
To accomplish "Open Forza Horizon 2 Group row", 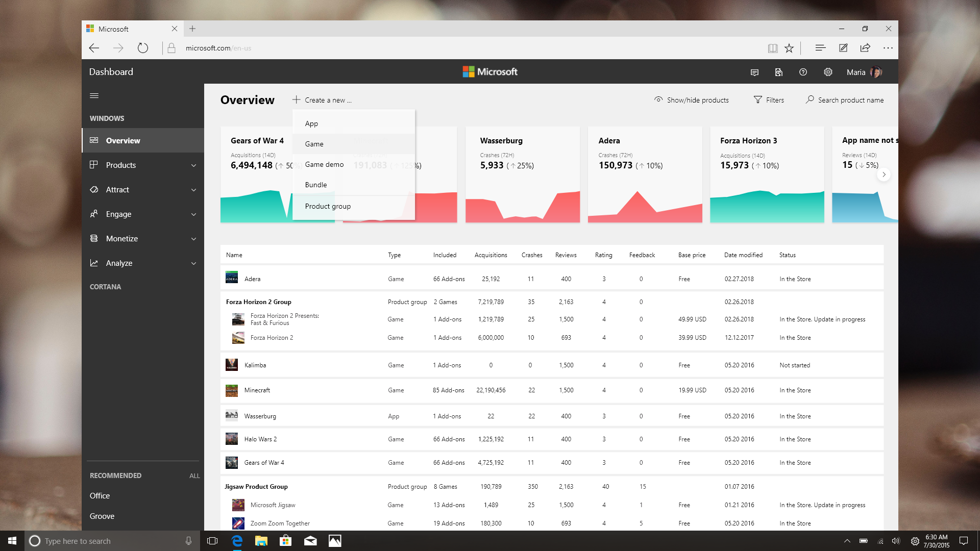I will pyautogui.click(x=552, y=302).
